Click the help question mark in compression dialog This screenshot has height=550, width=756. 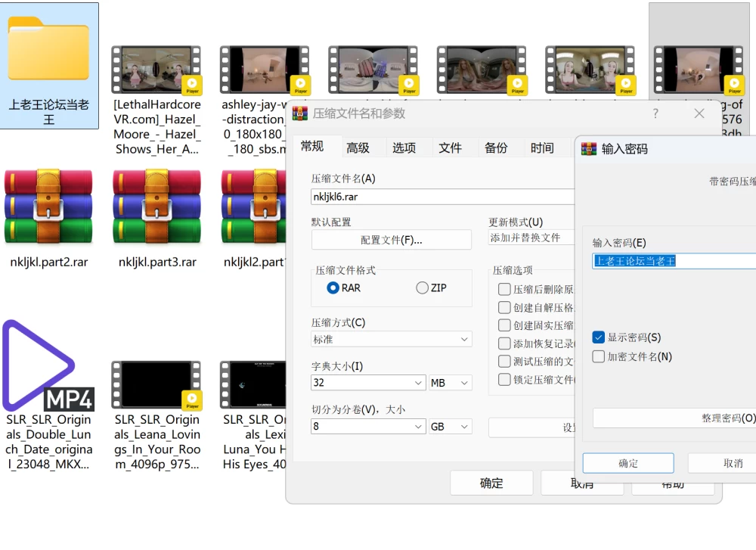click(x=655, y=113)
